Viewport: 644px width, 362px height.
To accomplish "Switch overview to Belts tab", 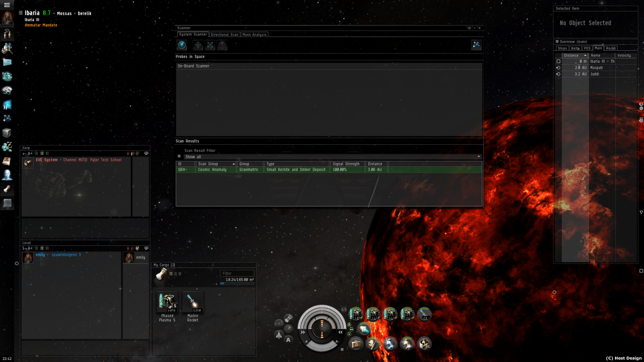I will pyautogui.click(x=576, y=48).
